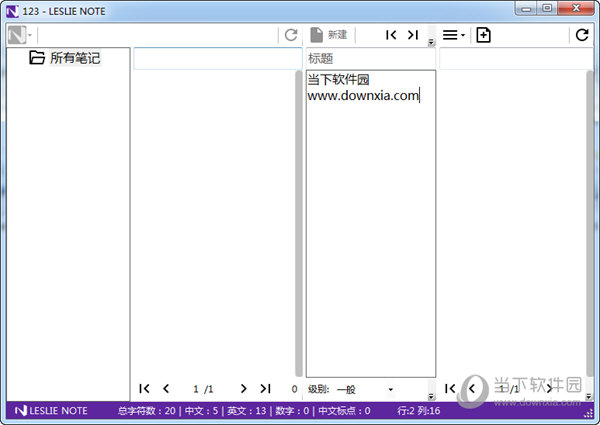The image size is (600, 425).
Task: Click the 中文标点 : 0 status entry
Action: (344, 411)
